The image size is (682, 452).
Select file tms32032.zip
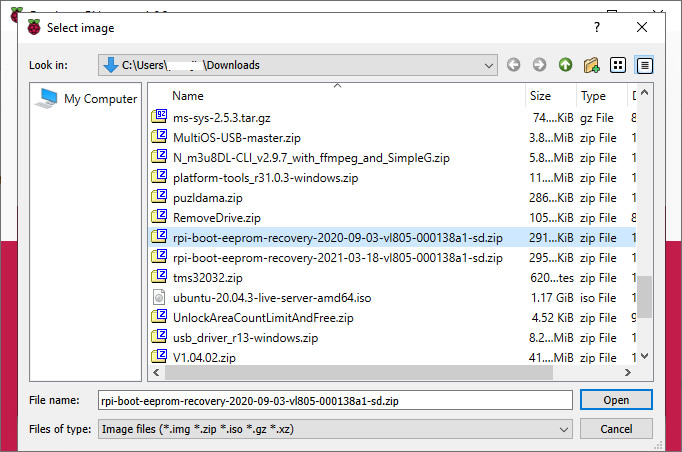pyautogui.click(x=207, y=278)
